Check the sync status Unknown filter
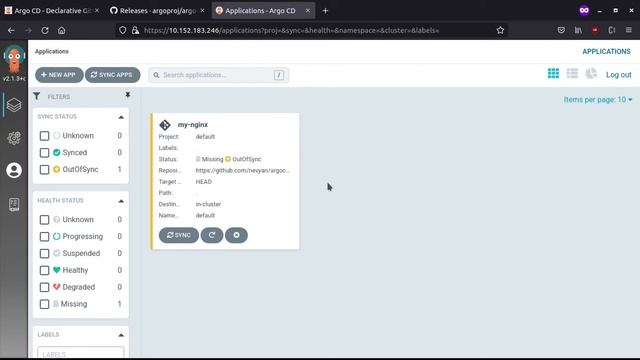 [x=44, y=136]
